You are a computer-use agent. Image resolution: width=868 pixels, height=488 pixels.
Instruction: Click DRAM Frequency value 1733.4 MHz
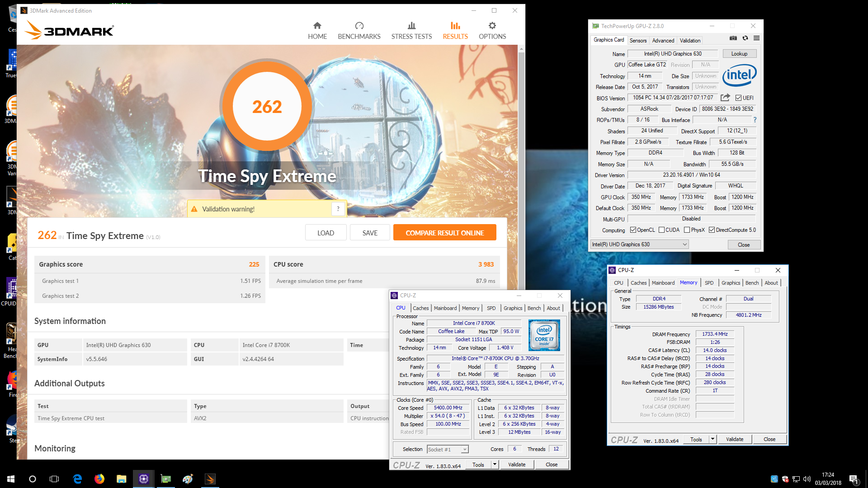[715, 334]
